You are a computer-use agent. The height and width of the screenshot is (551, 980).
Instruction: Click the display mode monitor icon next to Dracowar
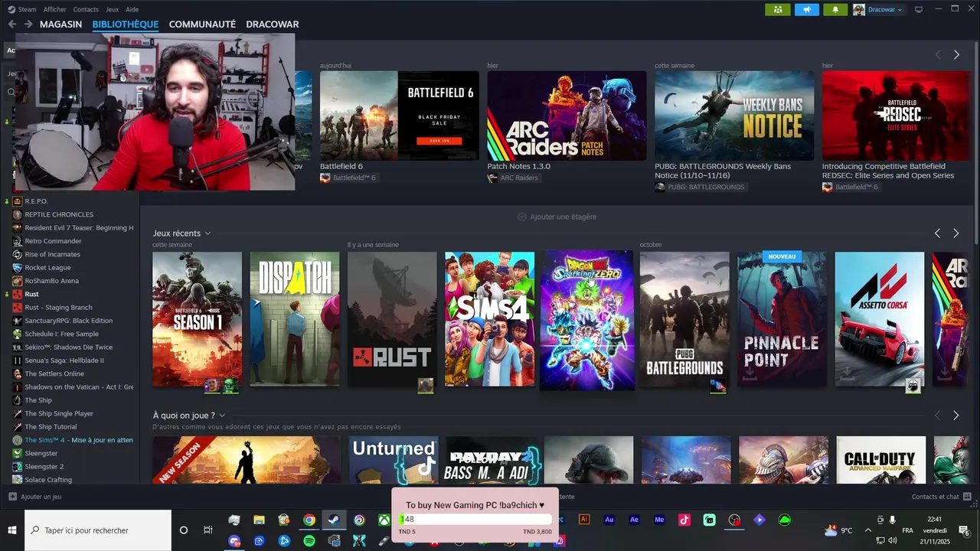tap(919, 9)
